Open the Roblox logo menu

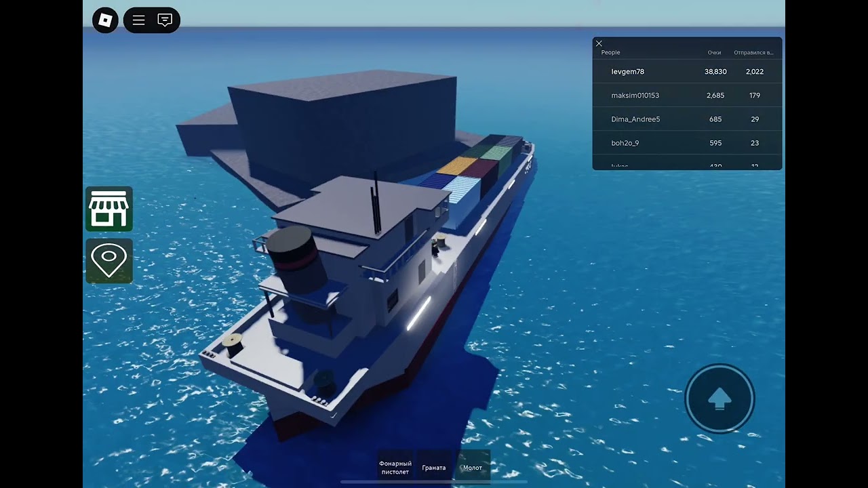[105, 20]
